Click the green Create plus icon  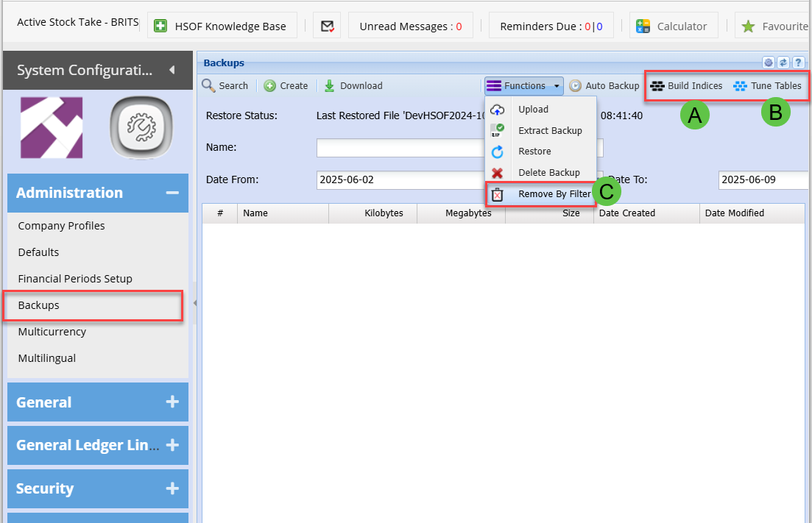[x=270, y=86]
